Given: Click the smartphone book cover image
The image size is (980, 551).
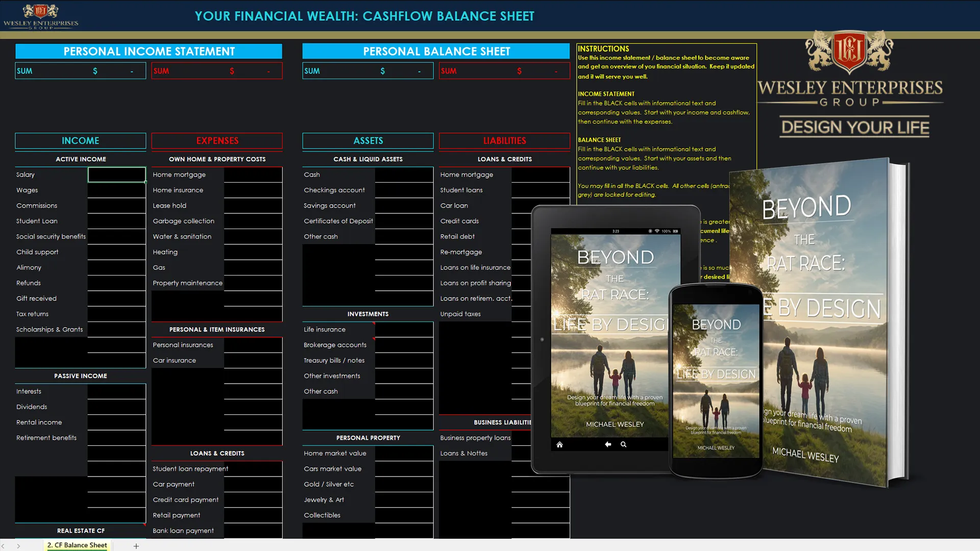Looking at the screenshot, I should coord(716,381).
